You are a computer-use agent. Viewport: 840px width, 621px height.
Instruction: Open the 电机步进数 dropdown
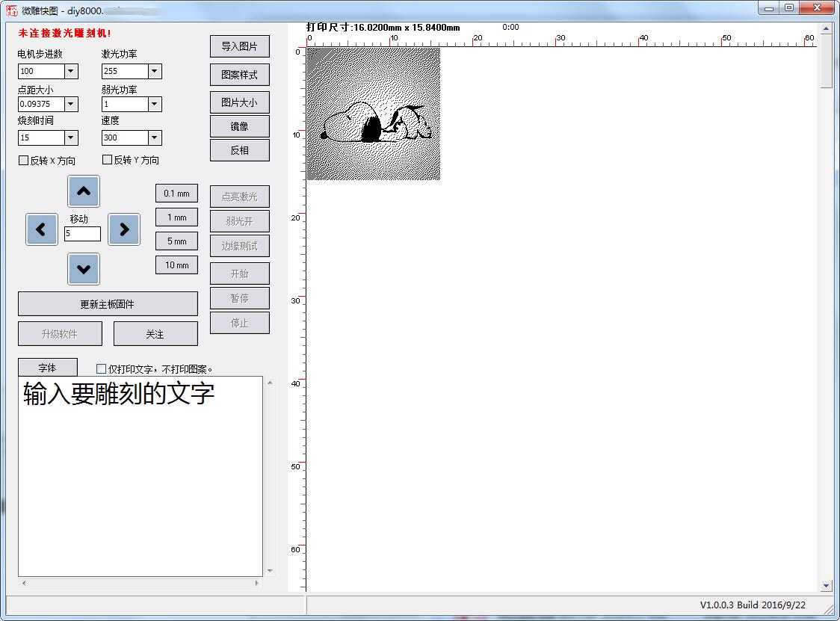(71, 71)
